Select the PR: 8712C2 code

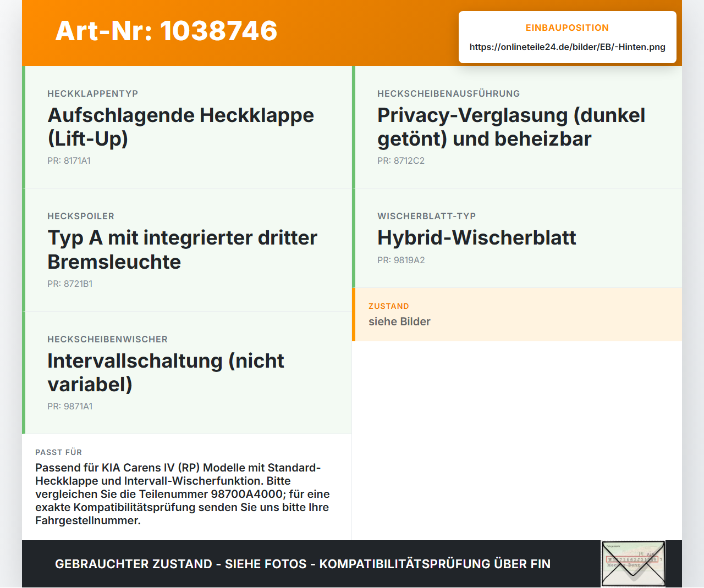click(401, 161)
